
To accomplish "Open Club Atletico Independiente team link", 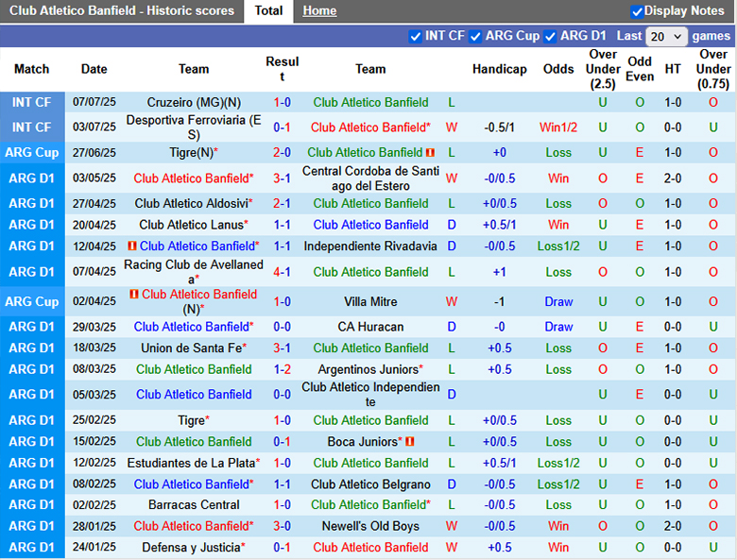I will point(370,394).
